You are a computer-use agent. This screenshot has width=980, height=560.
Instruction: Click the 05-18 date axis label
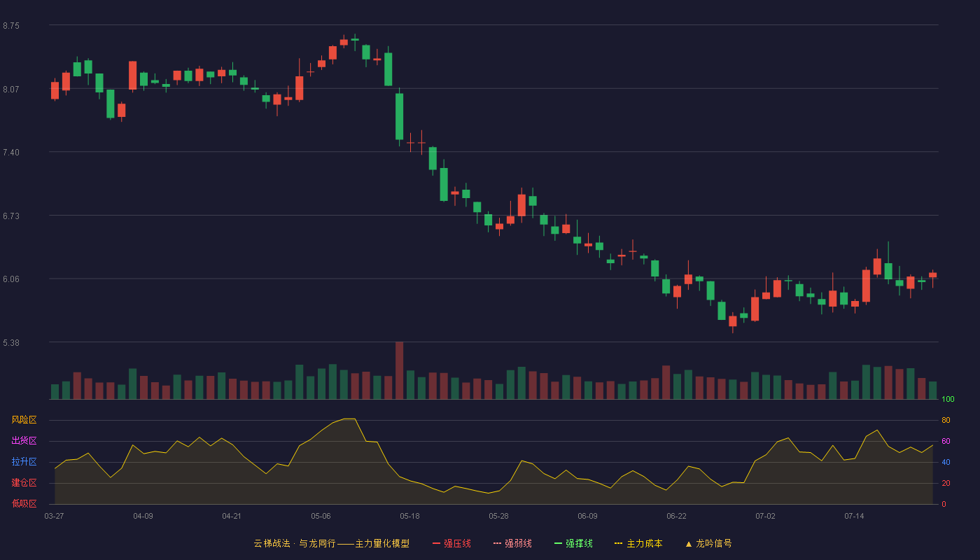(409, 516)
